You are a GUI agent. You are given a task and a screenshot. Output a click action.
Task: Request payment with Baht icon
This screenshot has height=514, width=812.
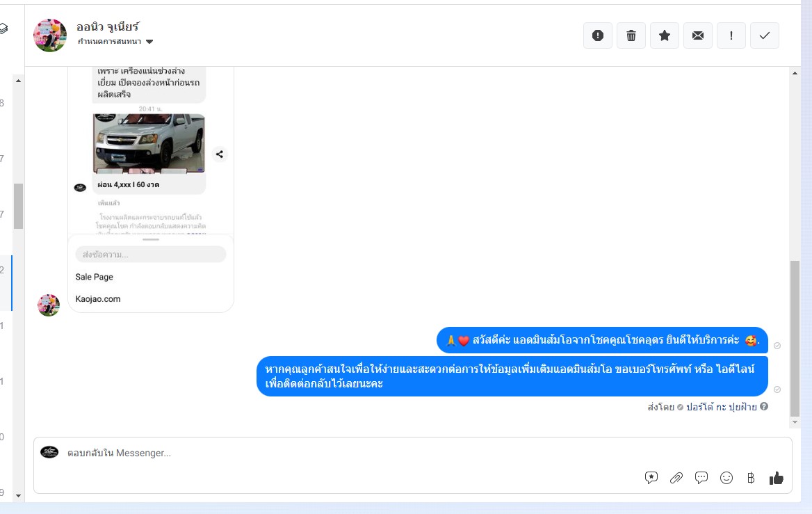tap(751, 478)
